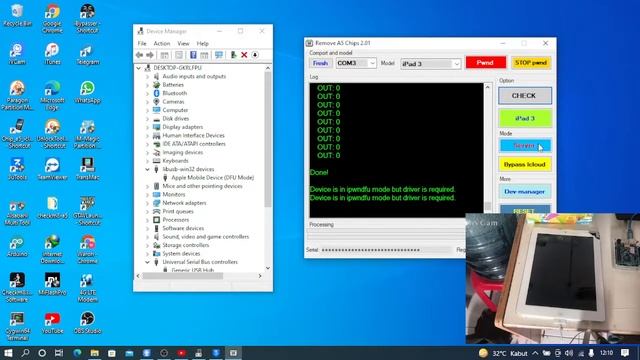Click the blue help icon in Device Manager toolbar

click(x=193, y=55)
